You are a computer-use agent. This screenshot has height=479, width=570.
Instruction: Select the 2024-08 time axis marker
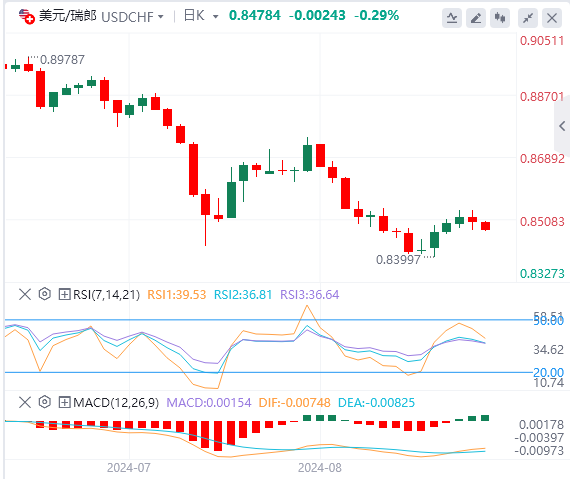click(320, 468)
